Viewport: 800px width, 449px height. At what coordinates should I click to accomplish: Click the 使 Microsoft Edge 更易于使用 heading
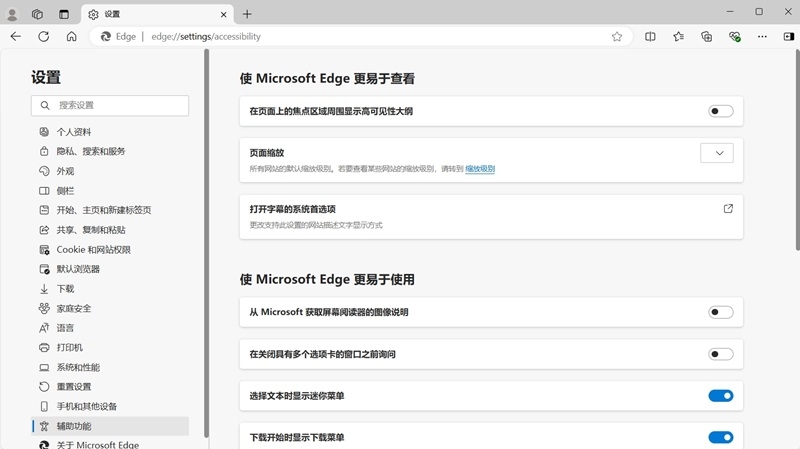click(x=327, y=280)
